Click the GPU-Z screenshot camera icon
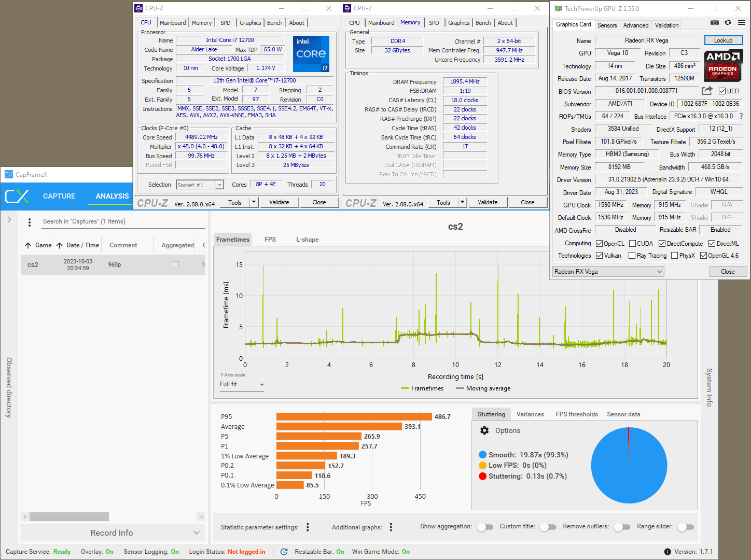751x560 pixels. coord(715,22)
